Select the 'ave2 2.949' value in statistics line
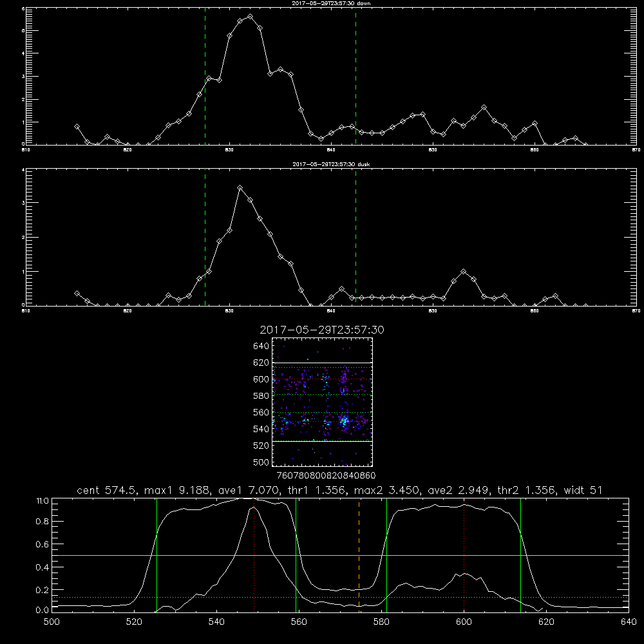This screenshot has width=644, height=644. pyautogui.click(x=458, y=490)
